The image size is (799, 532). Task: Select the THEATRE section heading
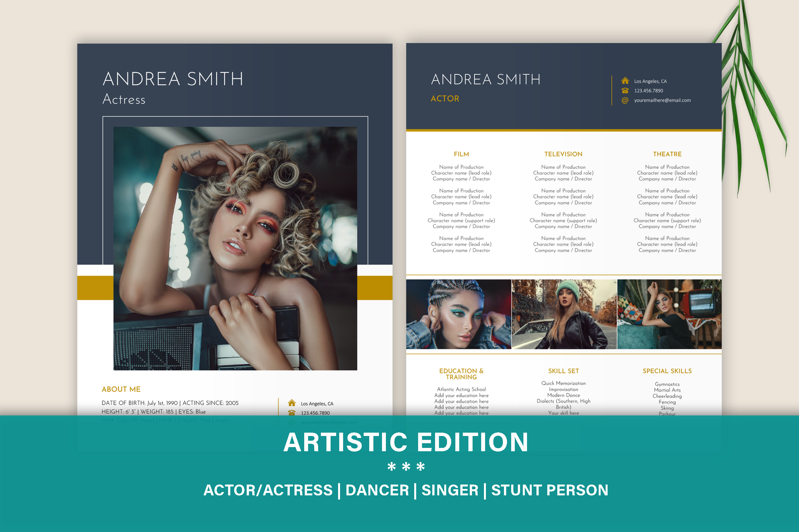click(x=667, y=154)
